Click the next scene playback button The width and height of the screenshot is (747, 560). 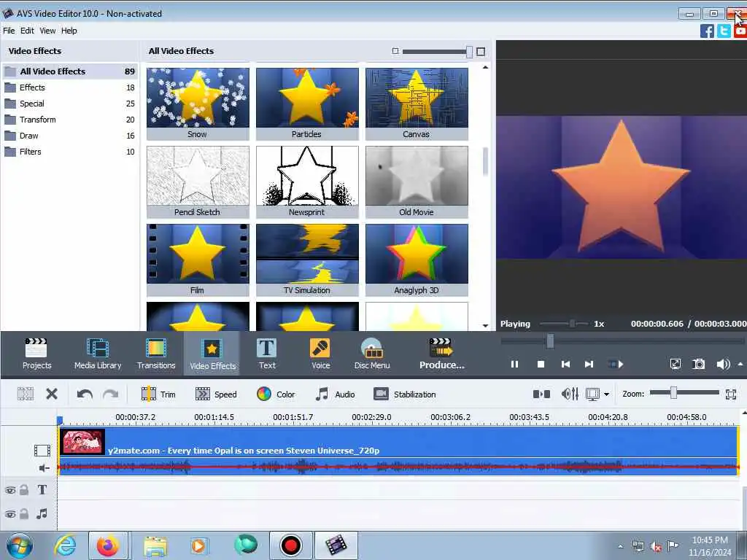pos(616,365)
